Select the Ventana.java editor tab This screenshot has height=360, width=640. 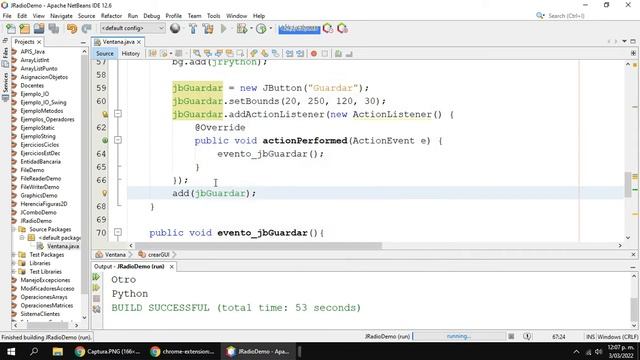(x=118, y=42)
